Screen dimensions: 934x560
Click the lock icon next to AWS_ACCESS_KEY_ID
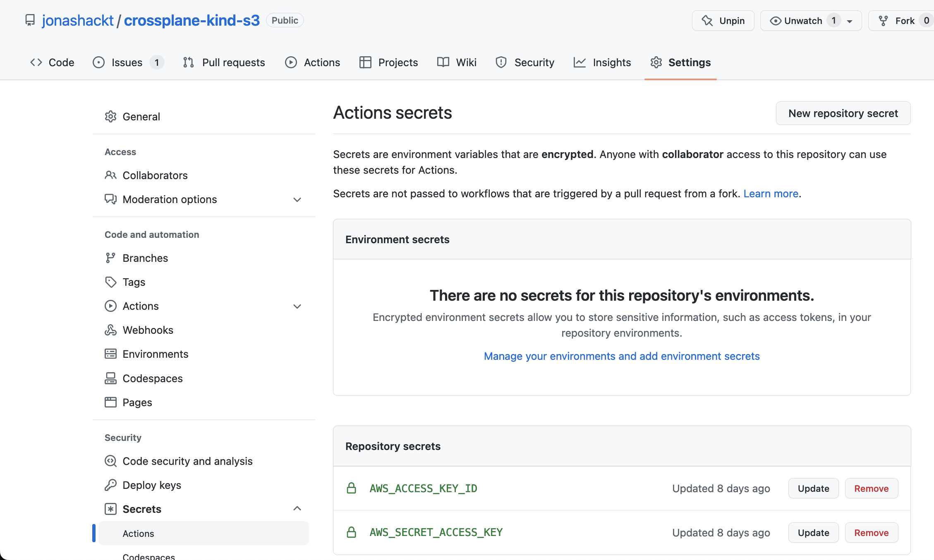pyautogui.click(x=351, y=488)
